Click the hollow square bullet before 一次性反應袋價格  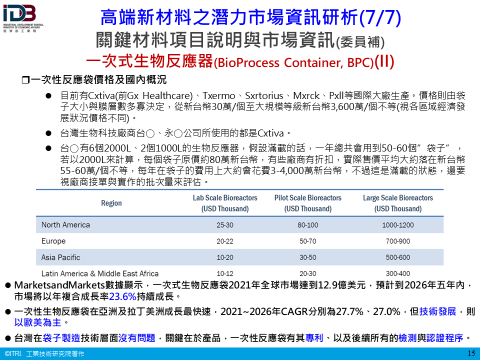point(26,80)
